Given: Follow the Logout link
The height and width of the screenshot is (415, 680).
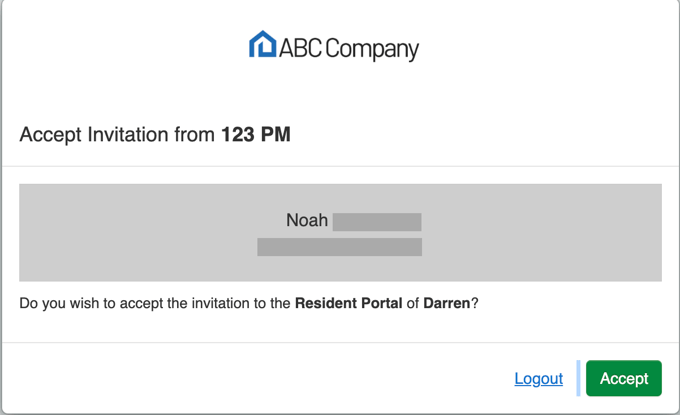Looking at the screenshot, I should click(539, 379).
